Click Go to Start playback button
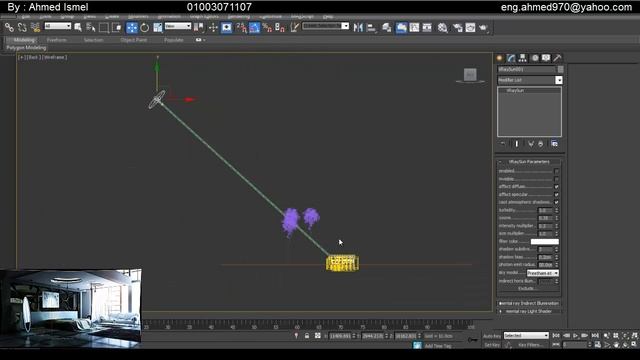This screenshot has width=640, height=360. pyautogui.click(x=556, y=336)
